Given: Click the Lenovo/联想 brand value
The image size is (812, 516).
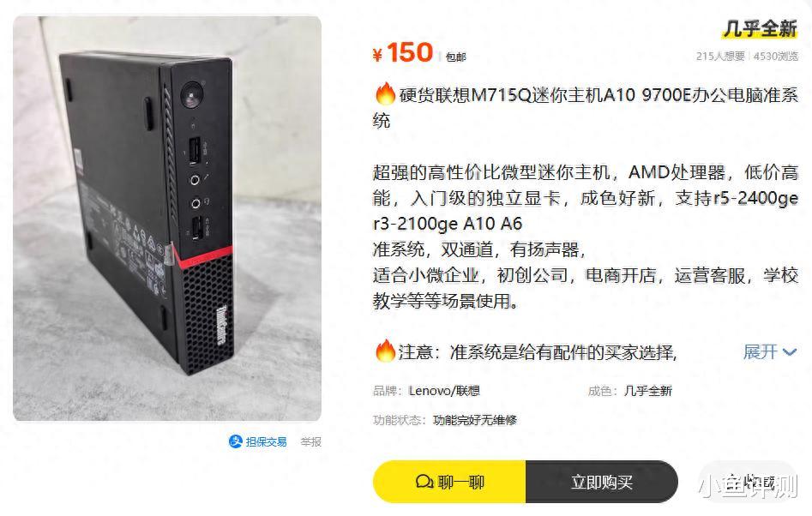Looking at the screenshot, I should point(444,391).
